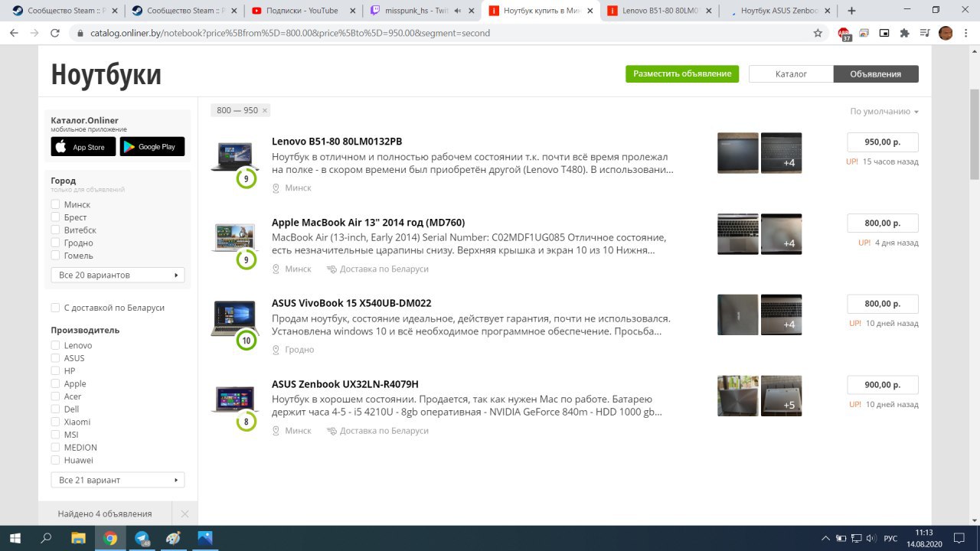Open ASUS VivoBook 15 X540UB-DM022 listing title
This screenshot has height=551, width=980.
click(x=351, y=303)
